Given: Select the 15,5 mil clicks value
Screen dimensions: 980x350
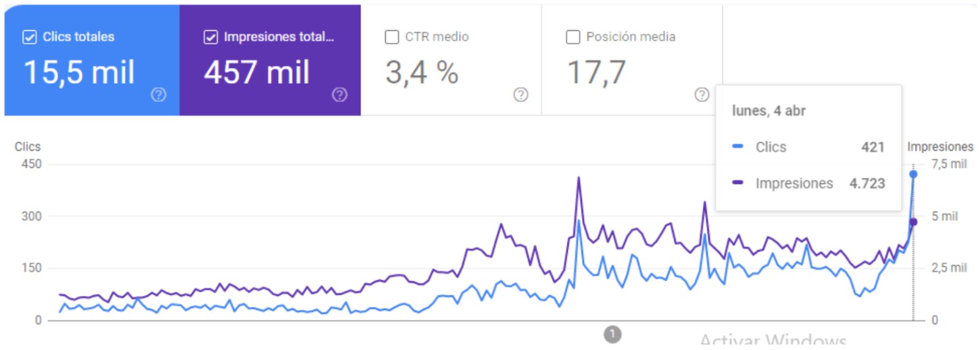Looking at the screenshot, I should coord(79,72).
